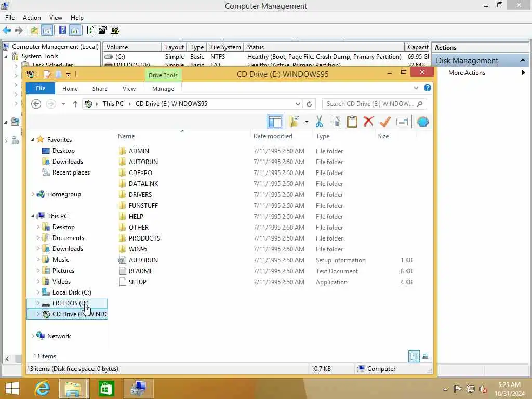Open dropdown arrow beside folder options icon
This screenshot has width=532, height=399.
click(307, 122)
